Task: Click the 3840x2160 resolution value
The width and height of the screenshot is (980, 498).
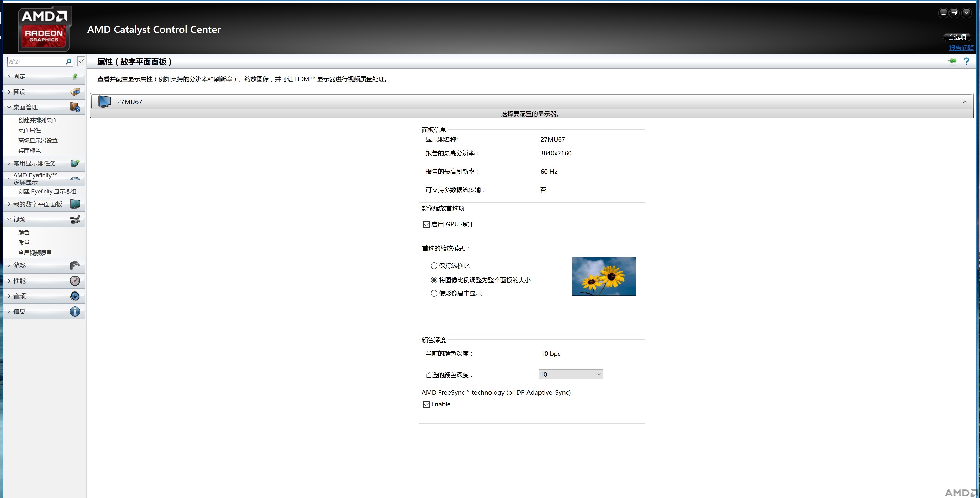Action: tap(556, 153)
